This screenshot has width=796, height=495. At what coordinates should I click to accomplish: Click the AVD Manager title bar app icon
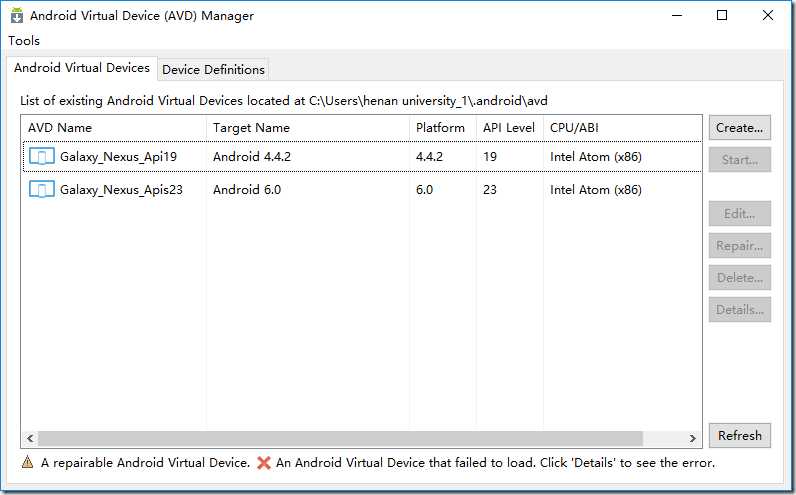tap(17, 15)
